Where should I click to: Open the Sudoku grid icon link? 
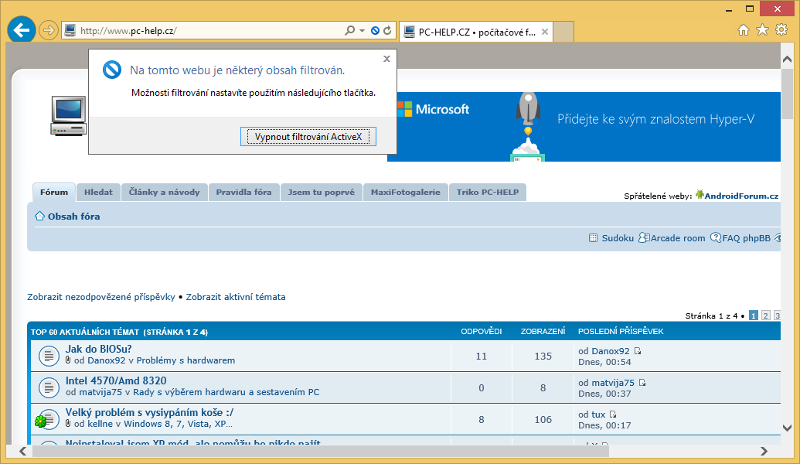pos(593,238)
